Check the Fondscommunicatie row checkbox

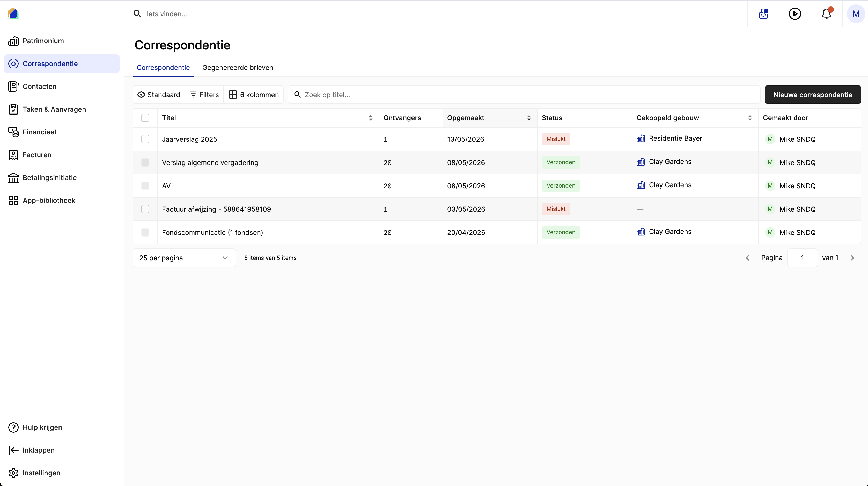(x=145, y=232)
